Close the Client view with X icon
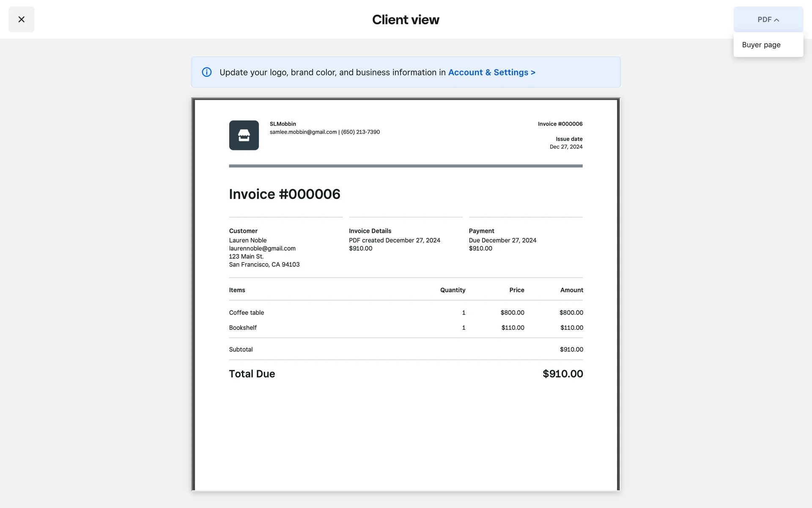Image resolution: width=812 pixels, height=508 pixels. [x=21, y=19]
